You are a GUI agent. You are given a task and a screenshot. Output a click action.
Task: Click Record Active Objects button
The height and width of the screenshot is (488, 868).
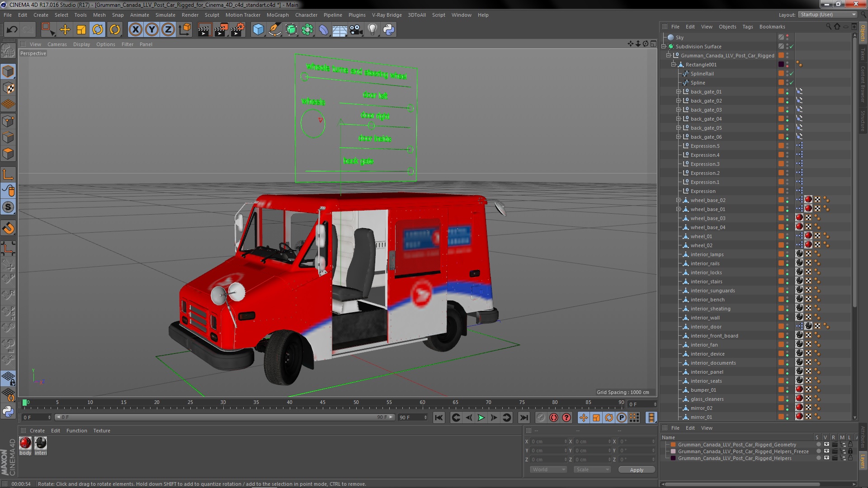pyautogui.click(x=541, y=418)
